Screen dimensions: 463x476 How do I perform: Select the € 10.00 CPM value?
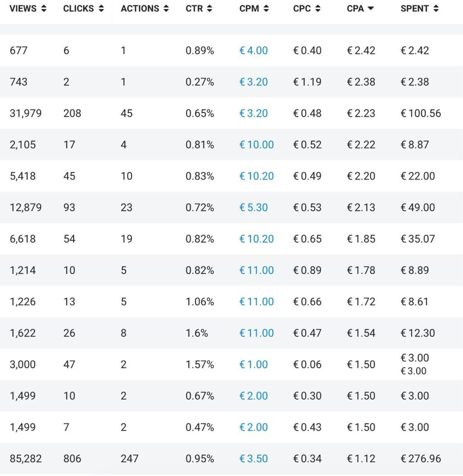[x=256, y=145]
